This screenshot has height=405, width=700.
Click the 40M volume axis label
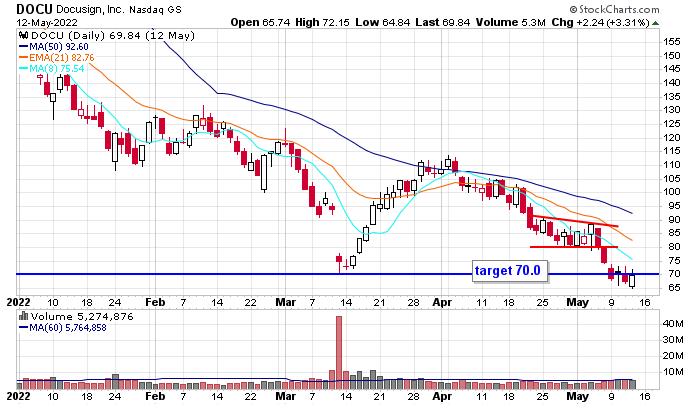(673, 324)
